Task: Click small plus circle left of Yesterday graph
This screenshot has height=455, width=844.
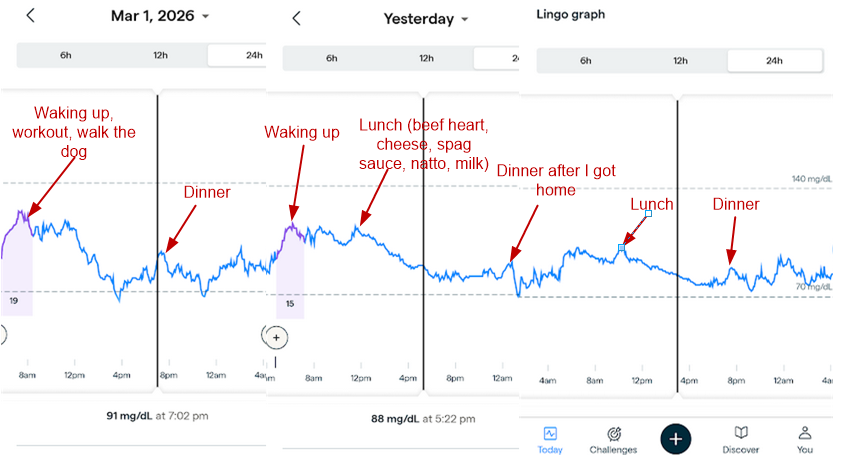Action: [x=276, y=336]
